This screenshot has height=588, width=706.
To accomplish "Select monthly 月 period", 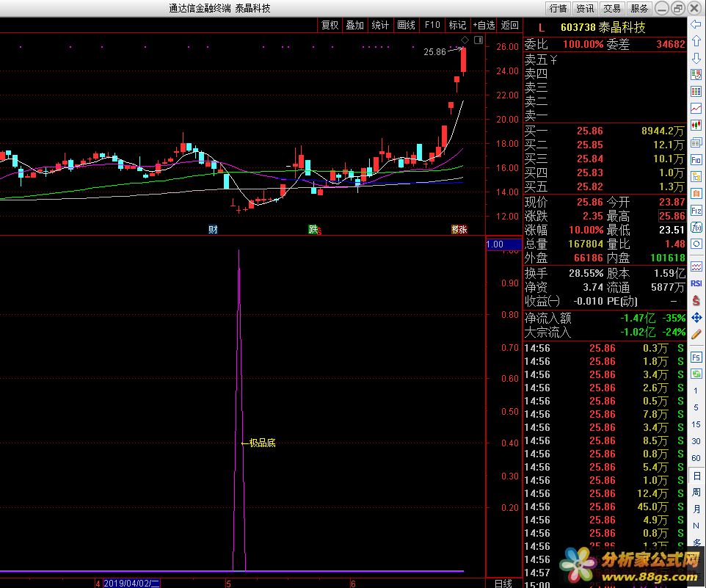I will [x=696, y=509].
